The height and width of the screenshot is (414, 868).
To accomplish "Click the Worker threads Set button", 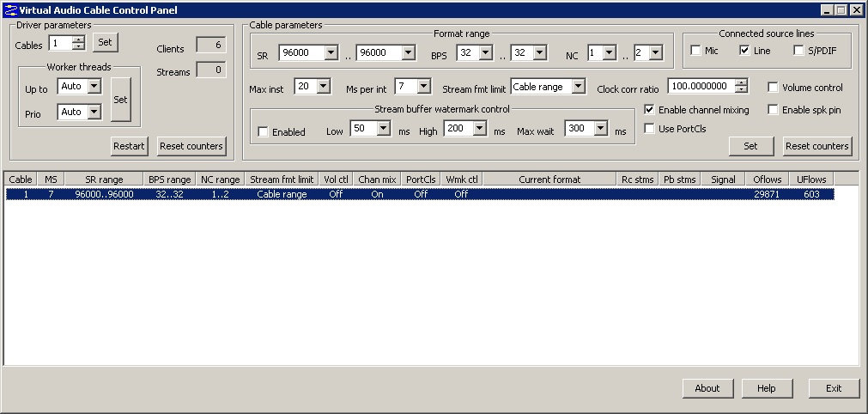I will (x=121, y=100).
